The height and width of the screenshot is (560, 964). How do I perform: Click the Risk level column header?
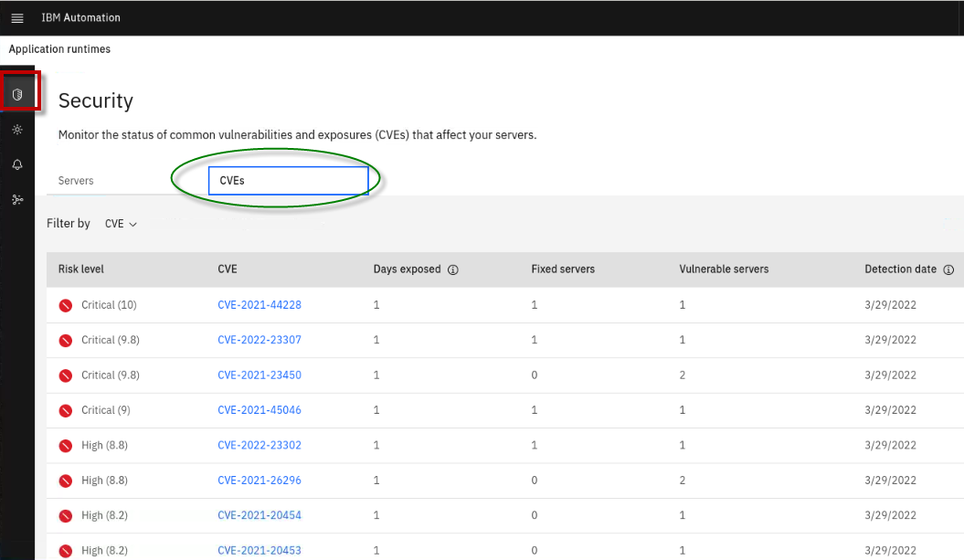click(x=81, y=269)
